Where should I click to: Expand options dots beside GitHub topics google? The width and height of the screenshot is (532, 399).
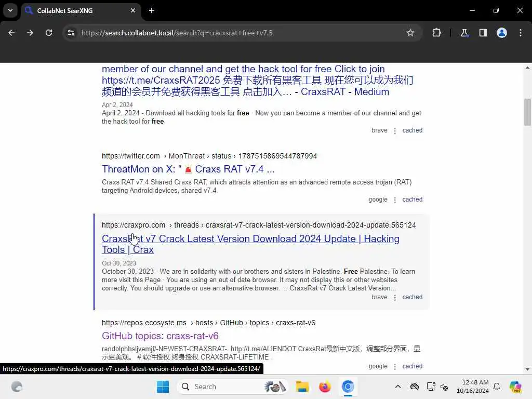[395, 367]
